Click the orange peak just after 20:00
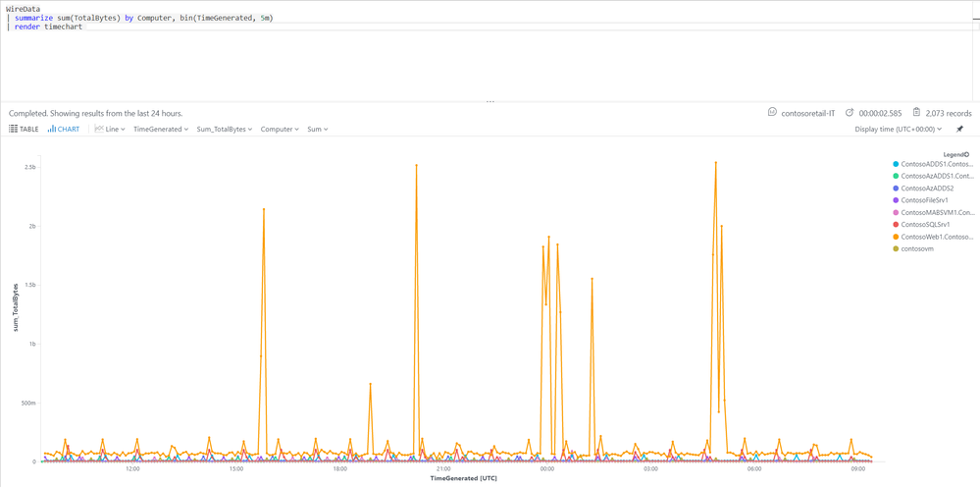This screenshot has width=980, height=488. pos(416,165)
